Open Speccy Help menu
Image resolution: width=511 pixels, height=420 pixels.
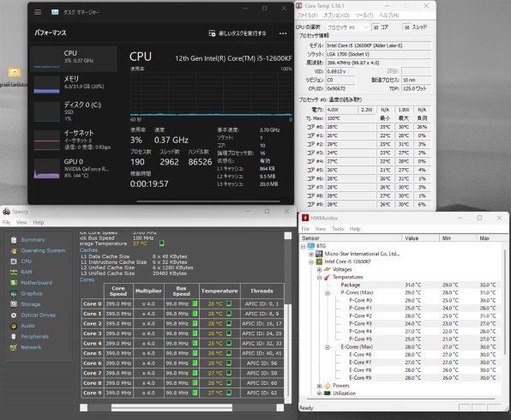point(38,223)
